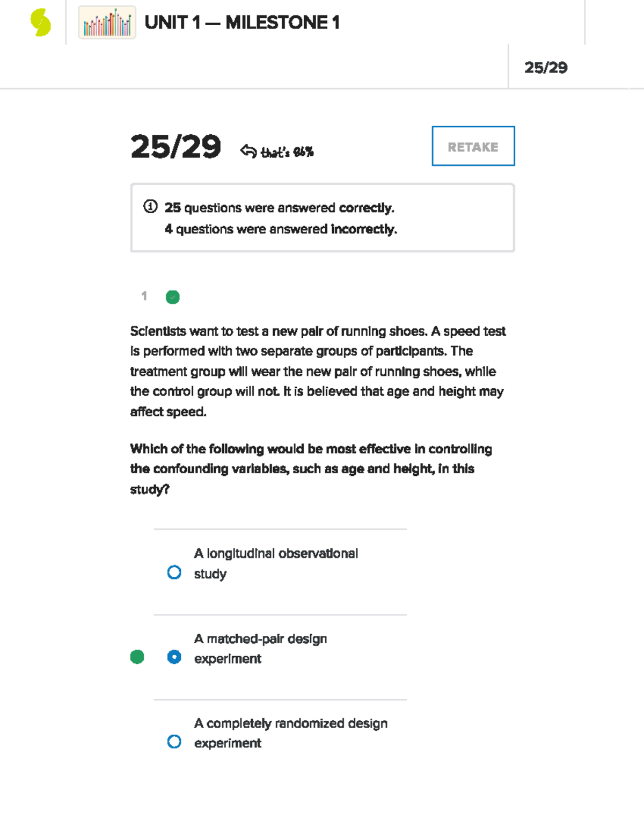The image size is (644, 834).
Task: Click the 25/29 score in top-right header
Action: [x=546, y=68]
